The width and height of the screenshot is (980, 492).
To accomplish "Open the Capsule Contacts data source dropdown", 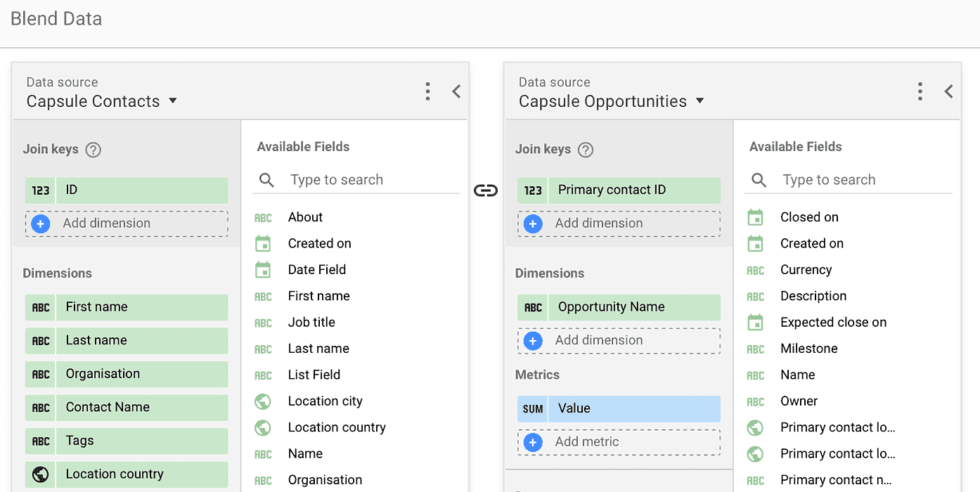I will click(x=102, y=101).
